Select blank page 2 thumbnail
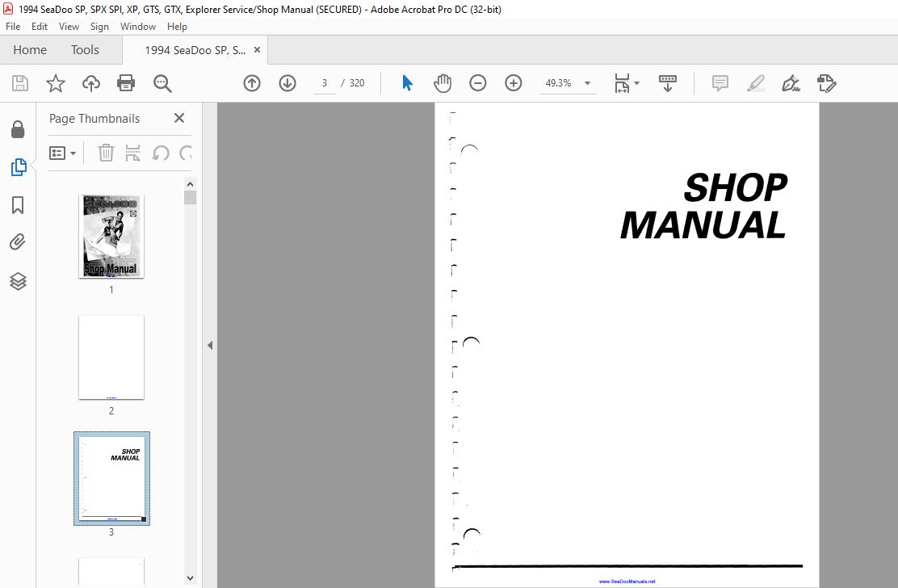 [111, 357]
